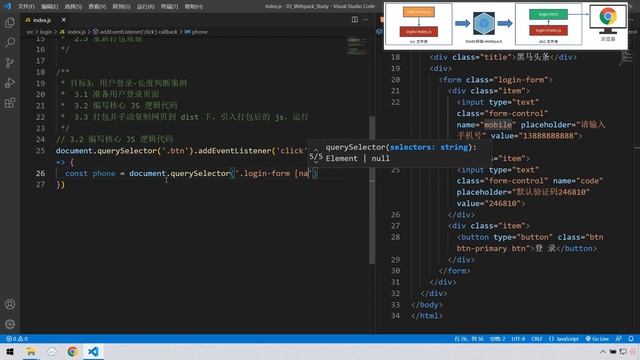
Task: Open the Manage gear icon
Action: coord(10,324)
